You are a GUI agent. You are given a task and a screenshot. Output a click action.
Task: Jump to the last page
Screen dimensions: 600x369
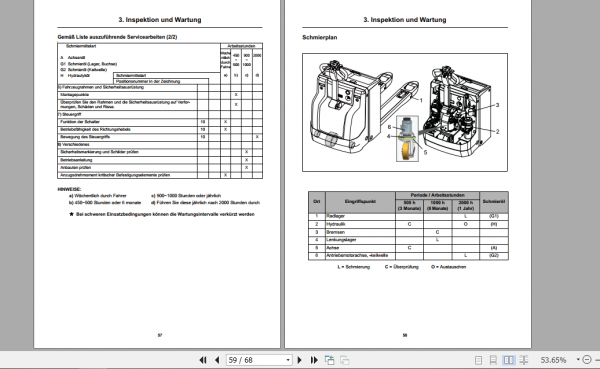click(314, 360)
